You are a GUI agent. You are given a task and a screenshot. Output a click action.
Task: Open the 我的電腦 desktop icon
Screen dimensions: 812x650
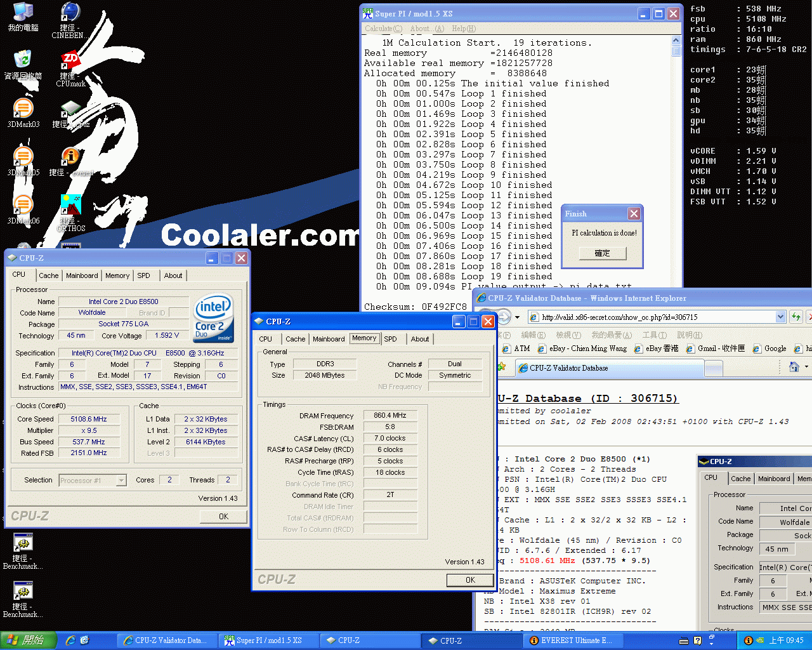[23, 17]
